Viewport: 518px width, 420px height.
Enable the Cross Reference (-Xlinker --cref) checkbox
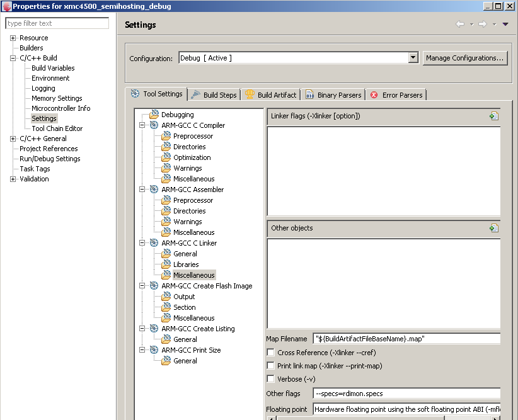[x=270, y=352]
